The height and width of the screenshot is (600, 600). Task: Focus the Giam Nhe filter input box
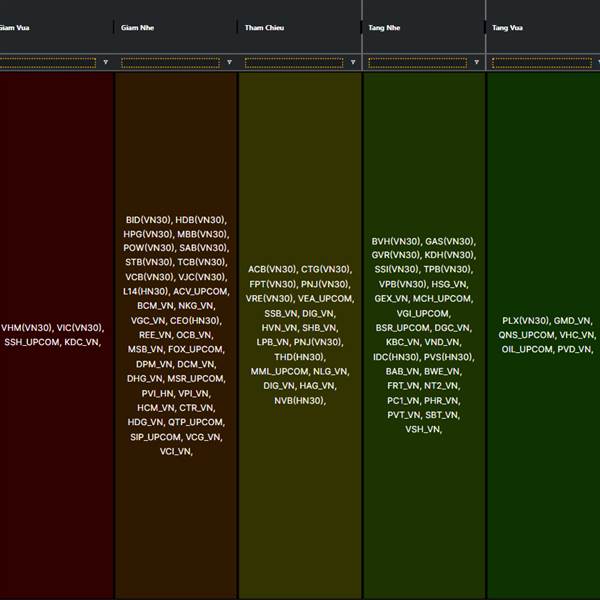[x=171, y=63]
